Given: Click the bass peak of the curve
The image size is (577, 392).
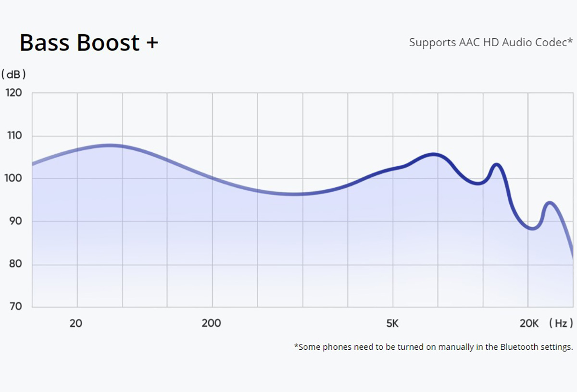Looking at the screenshot, I should (111, 145).
